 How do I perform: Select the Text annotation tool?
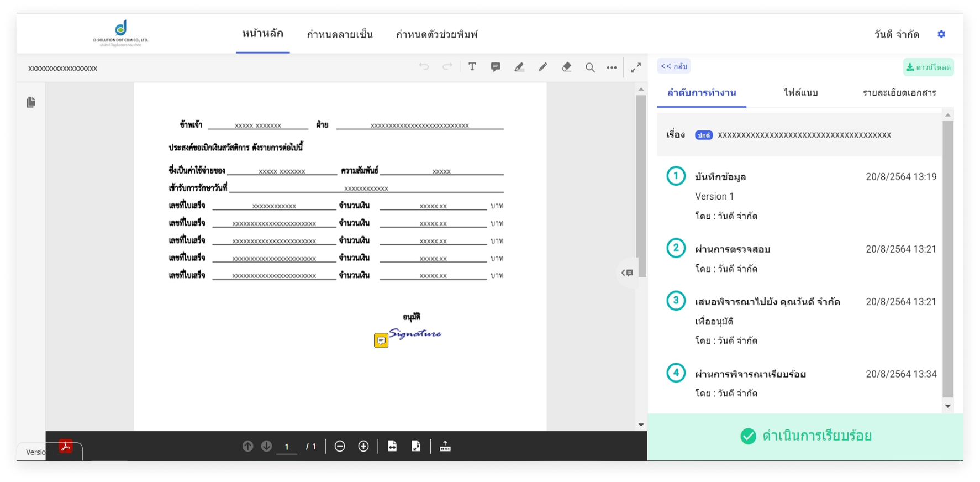click(x=472, y=67)
